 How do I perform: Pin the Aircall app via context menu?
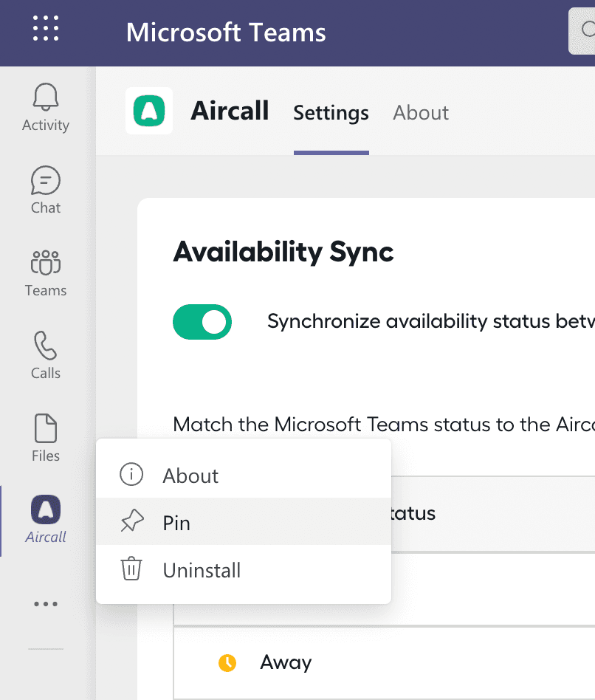tap(176, 523)
